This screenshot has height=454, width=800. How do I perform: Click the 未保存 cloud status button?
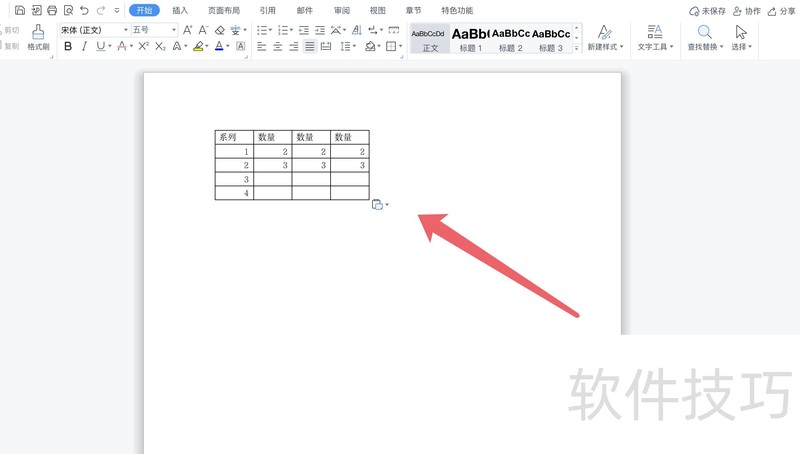pyautogui.click(x=707, y=11)
